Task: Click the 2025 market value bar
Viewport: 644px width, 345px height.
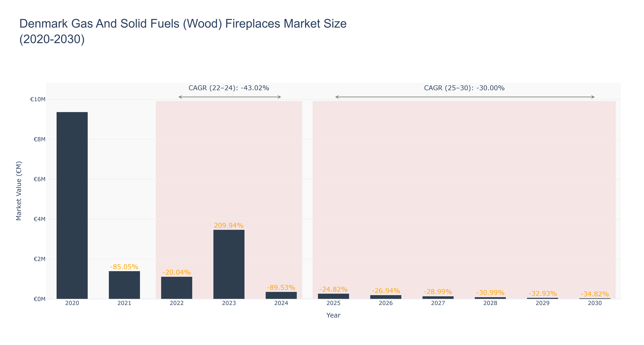Action: [333, 296]
